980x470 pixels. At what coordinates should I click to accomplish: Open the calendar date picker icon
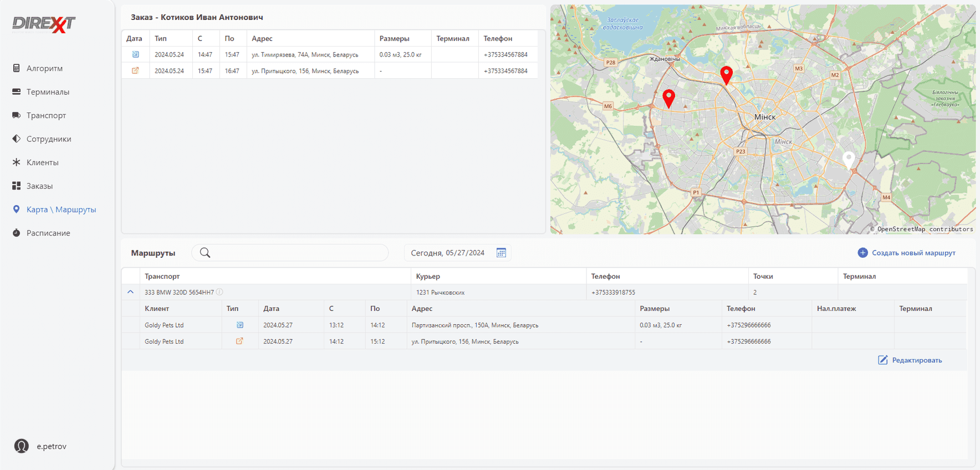(x=501, y=253)
